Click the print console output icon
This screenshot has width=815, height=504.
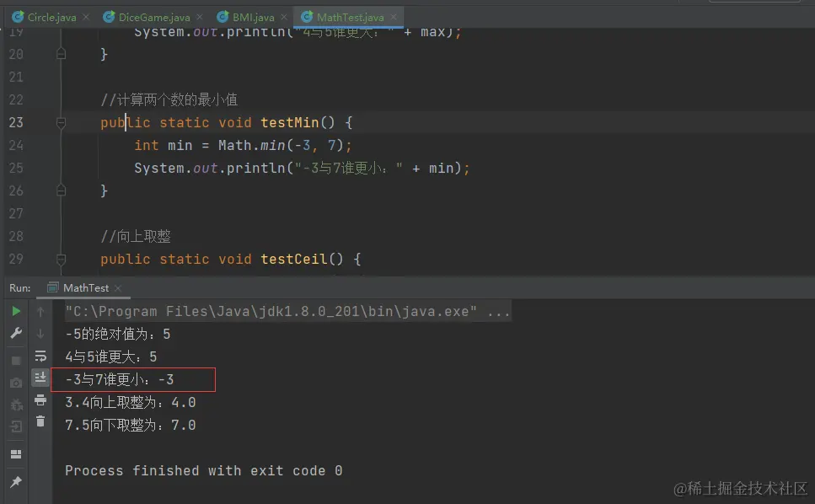coord(40,400)
